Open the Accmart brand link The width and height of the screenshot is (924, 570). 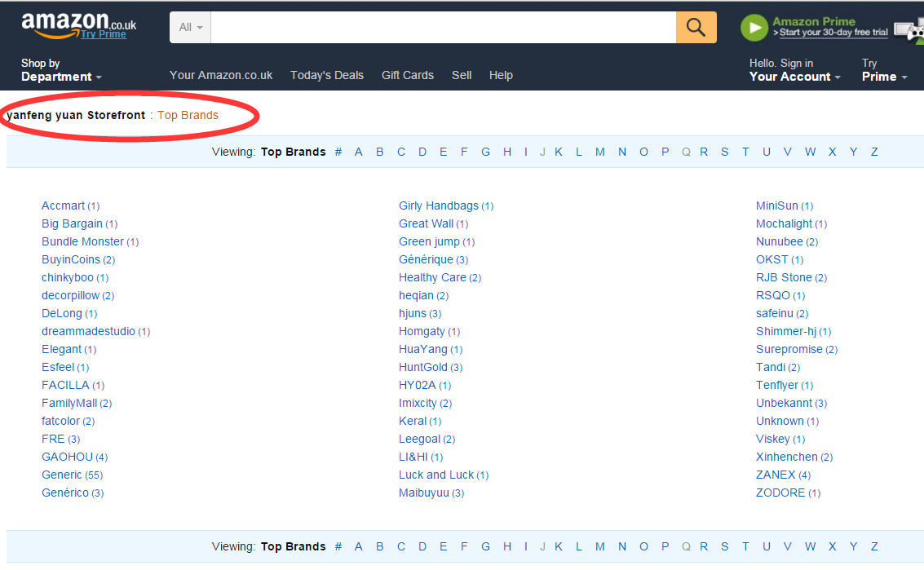tap(63, 205)
